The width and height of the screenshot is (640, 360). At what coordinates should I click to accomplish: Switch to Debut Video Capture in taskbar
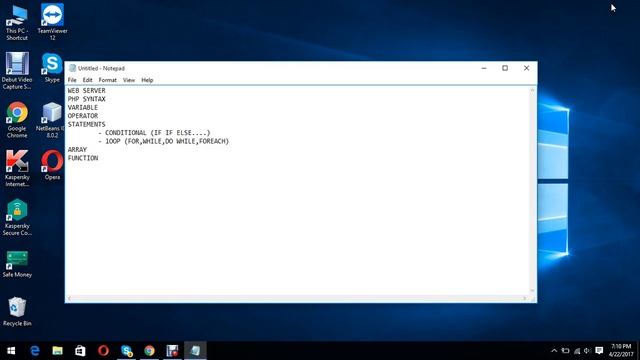click(x=172, y=351)
